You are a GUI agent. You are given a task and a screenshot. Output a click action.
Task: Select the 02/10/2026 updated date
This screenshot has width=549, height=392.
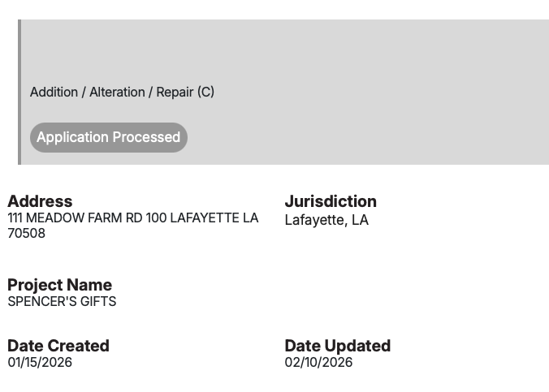[x=318, y=363]
